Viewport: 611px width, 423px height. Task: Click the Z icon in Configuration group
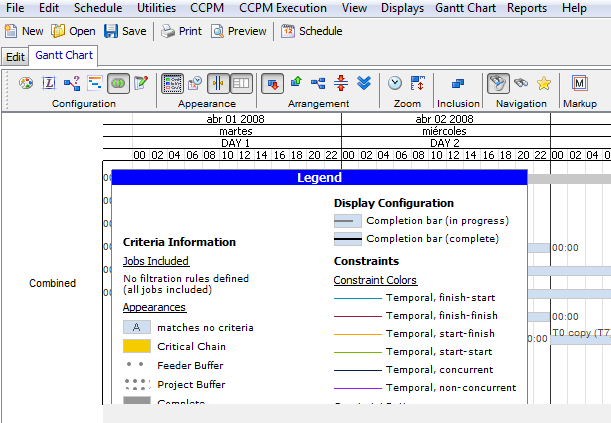(49, 84)
